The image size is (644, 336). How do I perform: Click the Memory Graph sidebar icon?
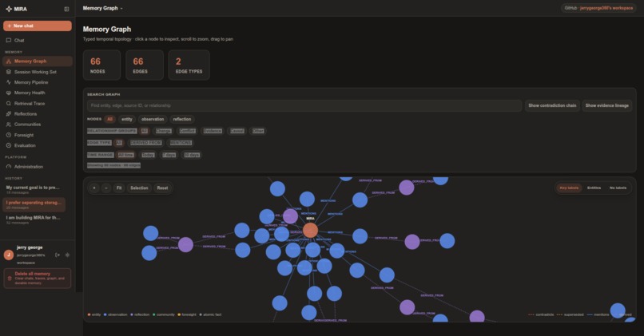(9, 61)
